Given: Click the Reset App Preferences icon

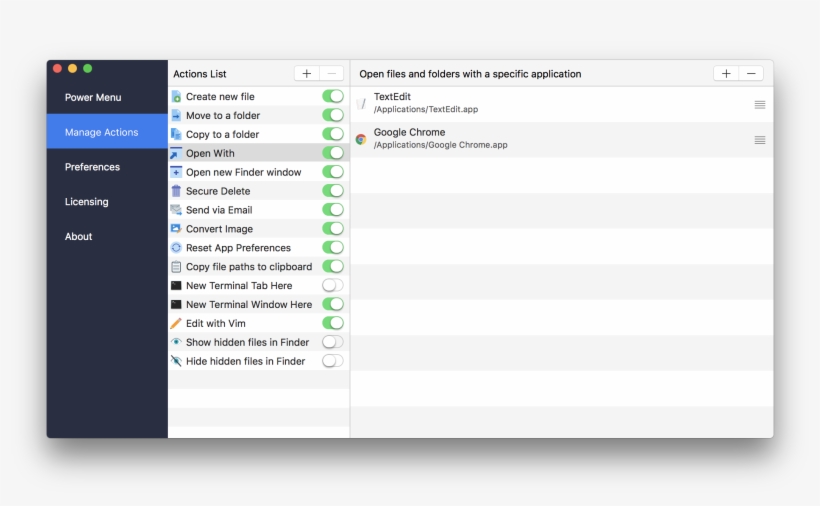Looking at the screenshot, I should 176,248.
